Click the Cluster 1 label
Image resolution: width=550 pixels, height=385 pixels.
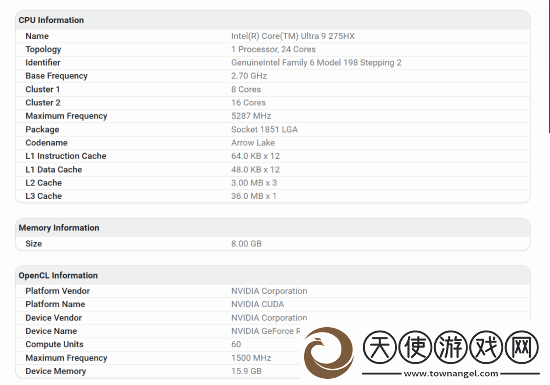click(42, 89)
